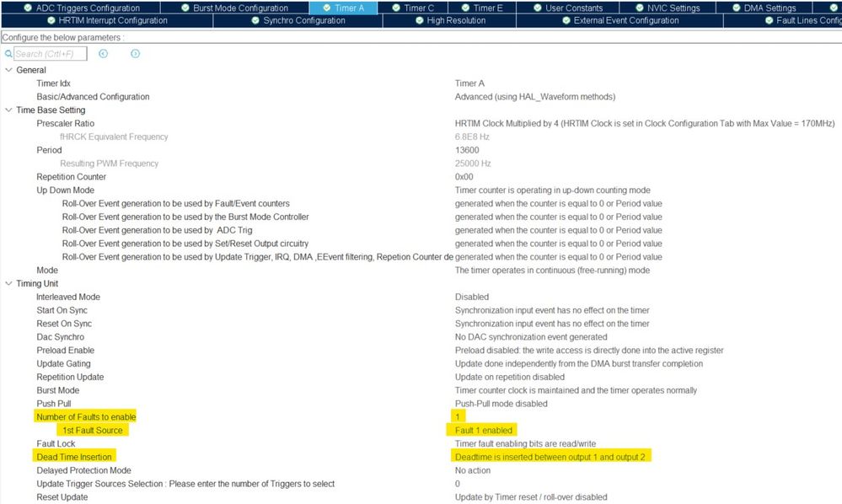Select the Push Pull row label
842x504 pixels.
tap(54, 404)
